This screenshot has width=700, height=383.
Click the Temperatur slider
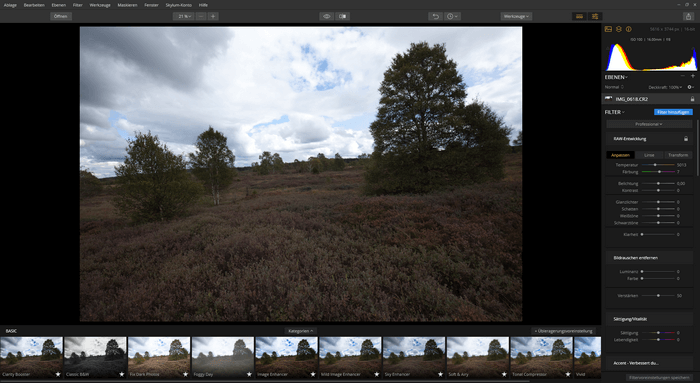point(658,165)
